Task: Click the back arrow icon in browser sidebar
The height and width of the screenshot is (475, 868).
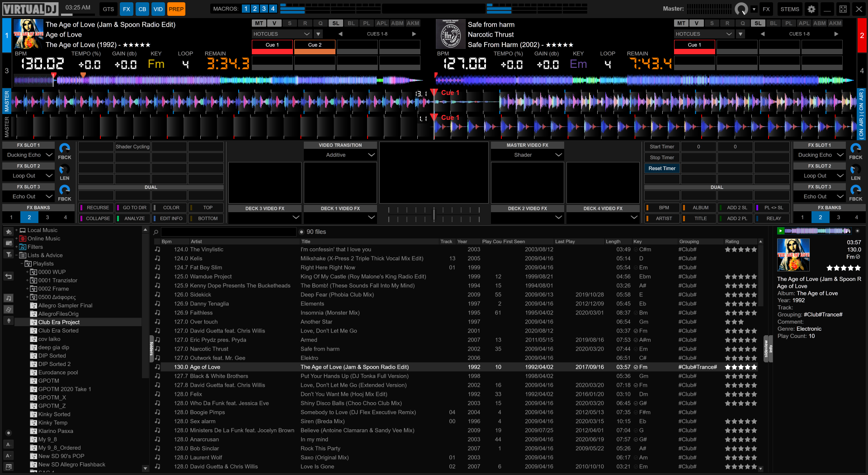Action: (9, 276)
